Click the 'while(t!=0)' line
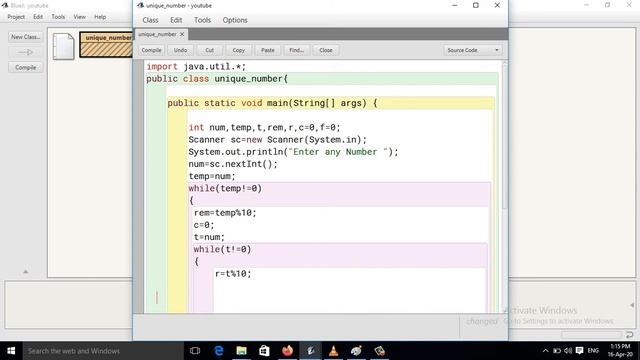The height and width of the screenshot is (360, 640). coord(222,249)
